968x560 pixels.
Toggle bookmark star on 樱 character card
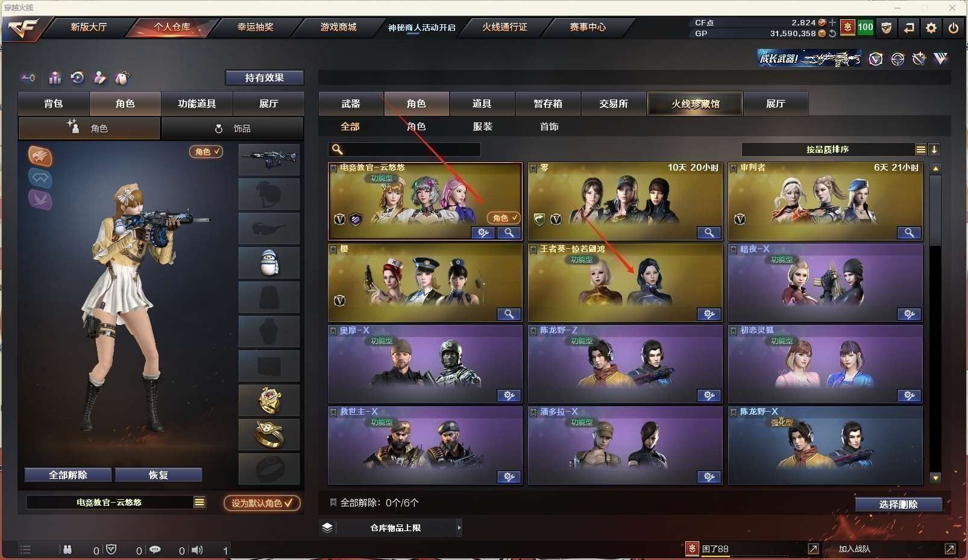333,249
